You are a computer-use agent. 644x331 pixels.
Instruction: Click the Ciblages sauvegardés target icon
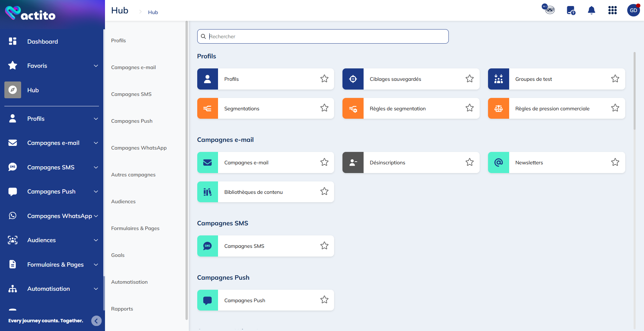pyautogui.click(x=353, y=79)
